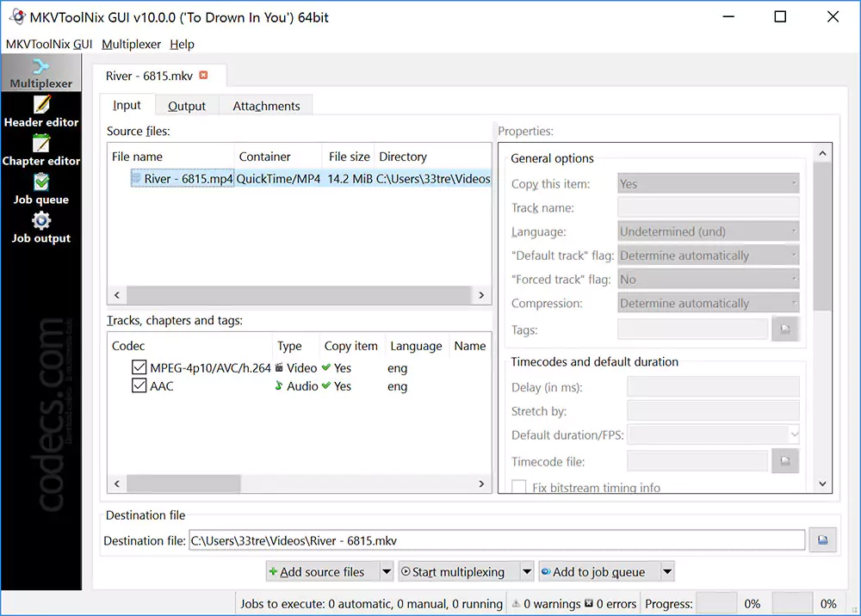Image resolution: width=861 pixels, height=616 pixels.
Task: Click the Progress bar at the bottom
Action: (718, 602)
